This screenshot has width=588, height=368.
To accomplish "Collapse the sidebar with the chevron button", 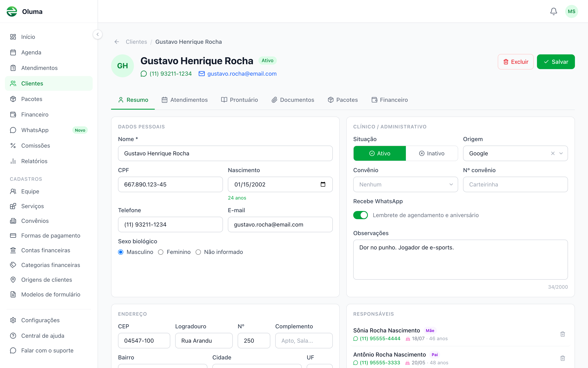I will click(98, 34).
